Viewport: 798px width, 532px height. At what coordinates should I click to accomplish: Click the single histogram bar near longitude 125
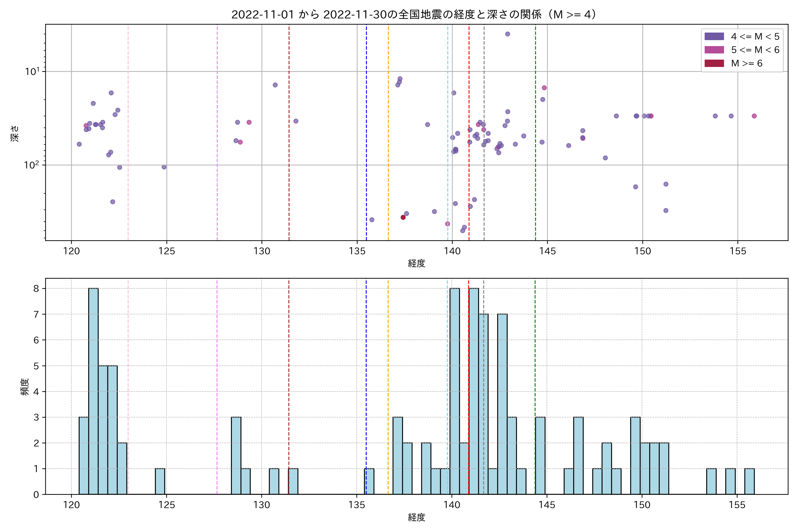160,481
